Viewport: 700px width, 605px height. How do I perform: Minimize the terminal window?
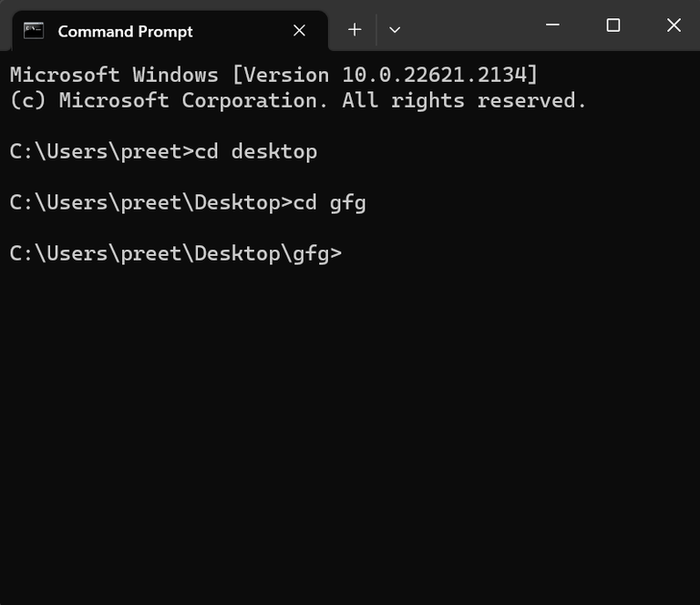[552, 26]
